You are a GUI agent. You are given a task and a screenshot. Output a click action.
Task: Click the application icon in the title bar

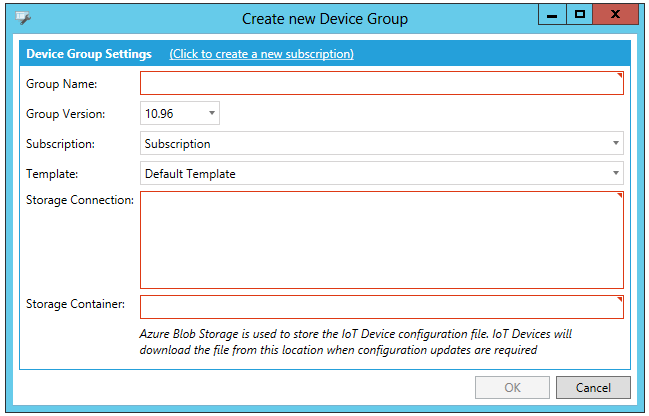pyautogui.click(x=24, y=18)
